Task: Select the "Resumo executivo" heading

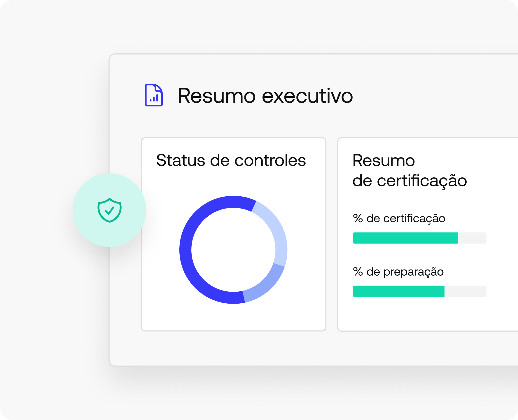Action: 265,96
